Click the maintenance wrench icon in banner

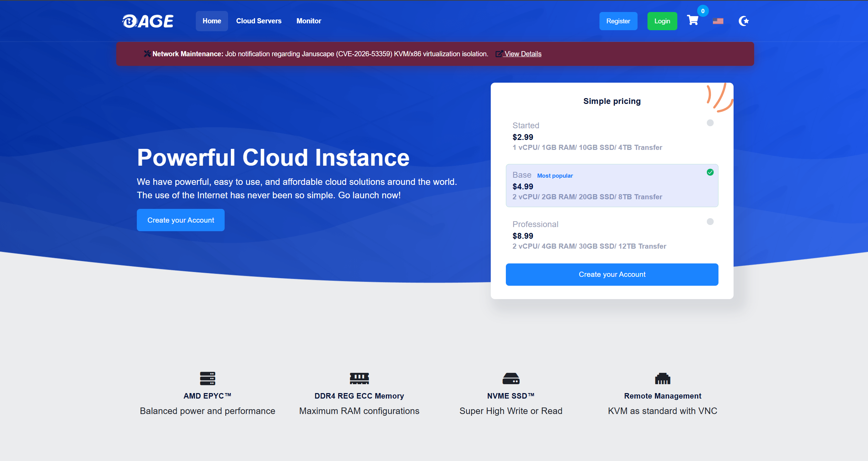[147, 54]
